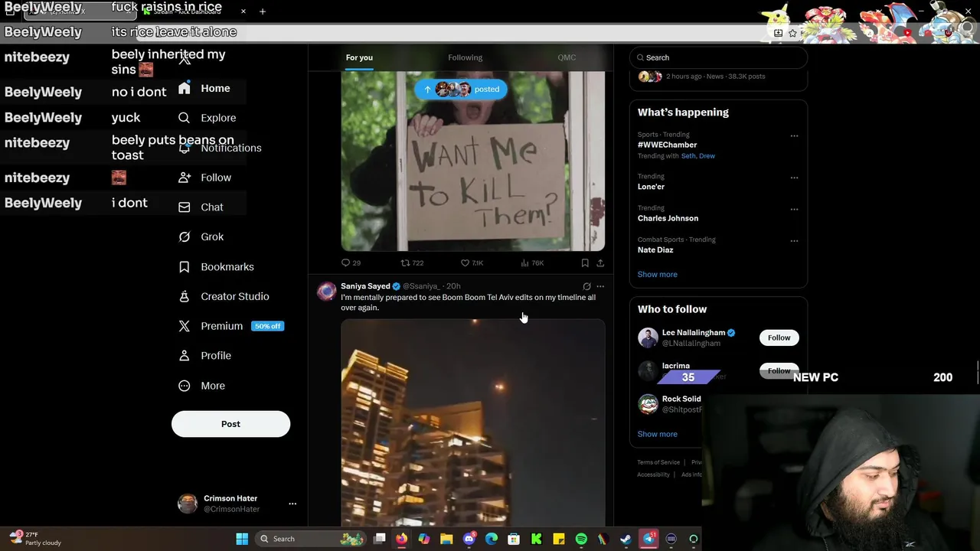
Task: Launch Grok from the sidebar
Action: point(201,236)
